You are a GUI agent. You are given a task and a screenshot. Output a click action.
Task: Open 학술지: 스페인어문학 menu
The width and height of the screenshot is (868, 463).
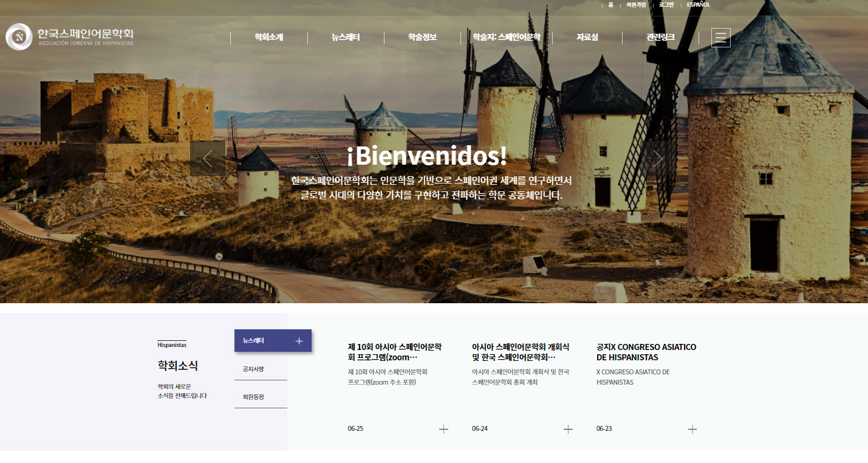[506, 38]
